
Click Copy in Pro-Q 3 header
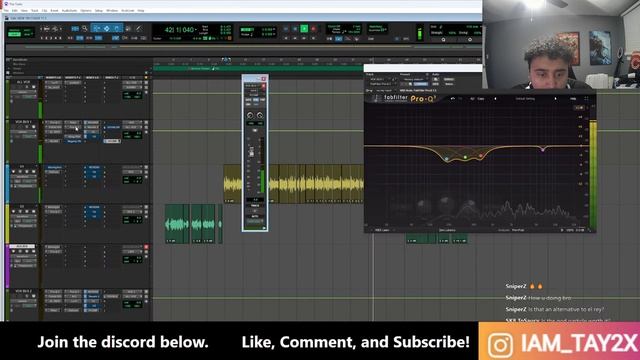click(x=481, y=98)
